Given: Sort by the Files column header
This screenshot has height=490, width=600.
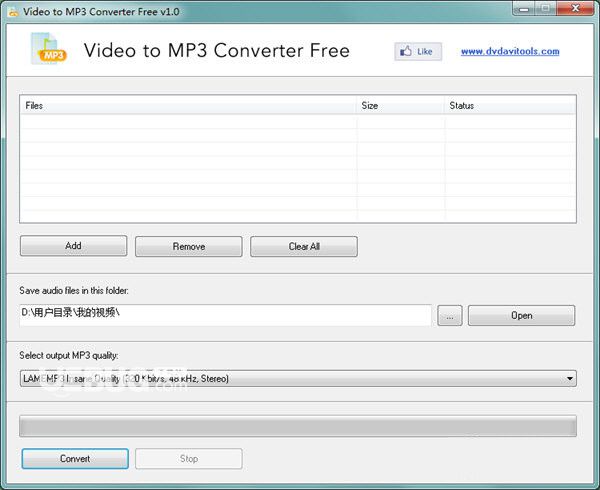Looking at the screenshot, I should pyautogui.click(x=188, y=106).
